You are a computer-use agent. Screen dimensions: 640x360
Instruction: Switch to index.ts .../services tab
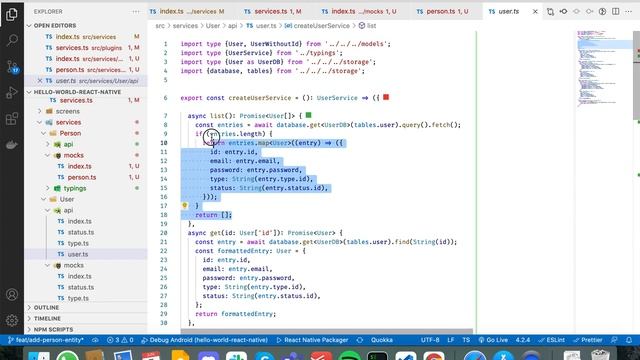point(188,11)
